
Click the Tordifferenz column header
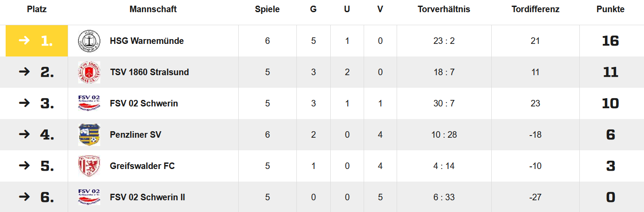535,9
